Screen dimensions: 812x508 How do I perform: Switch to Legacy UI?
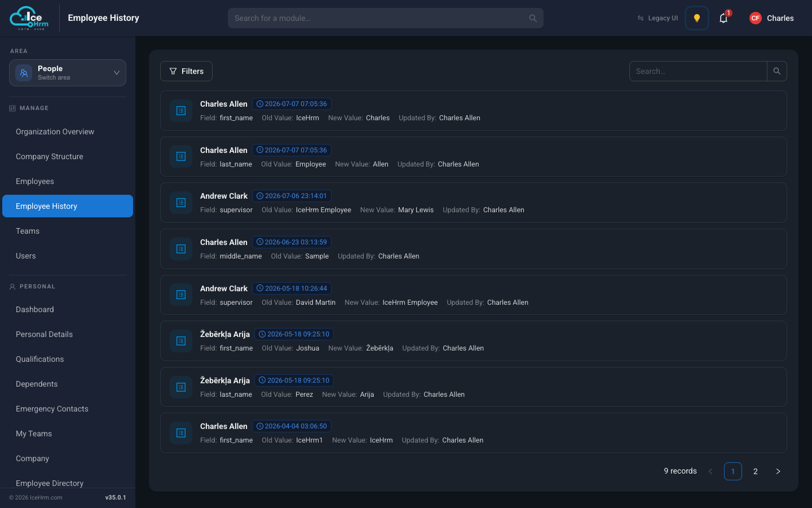click(x=657, y=18)
